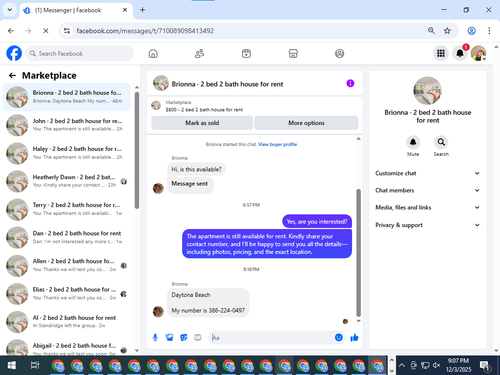This screenshot has height=375, width=500.
Task: Send a voice clip with microphone icon
Action: coord(155,338)
